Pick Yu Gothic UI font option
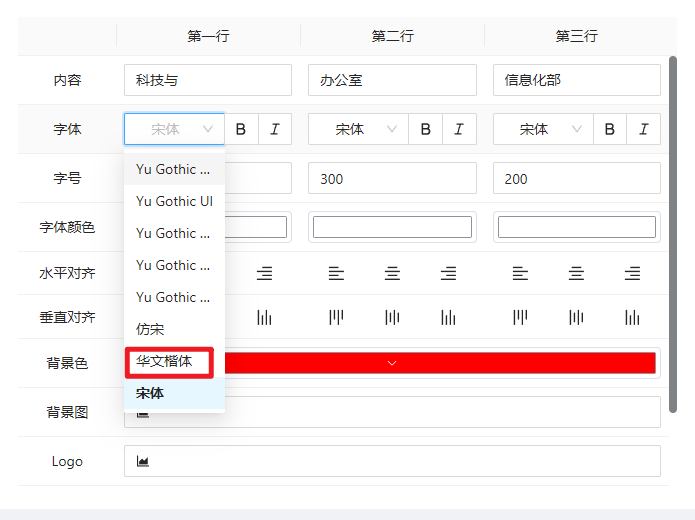This screenshot has height=520, width=695. point(174,201)
